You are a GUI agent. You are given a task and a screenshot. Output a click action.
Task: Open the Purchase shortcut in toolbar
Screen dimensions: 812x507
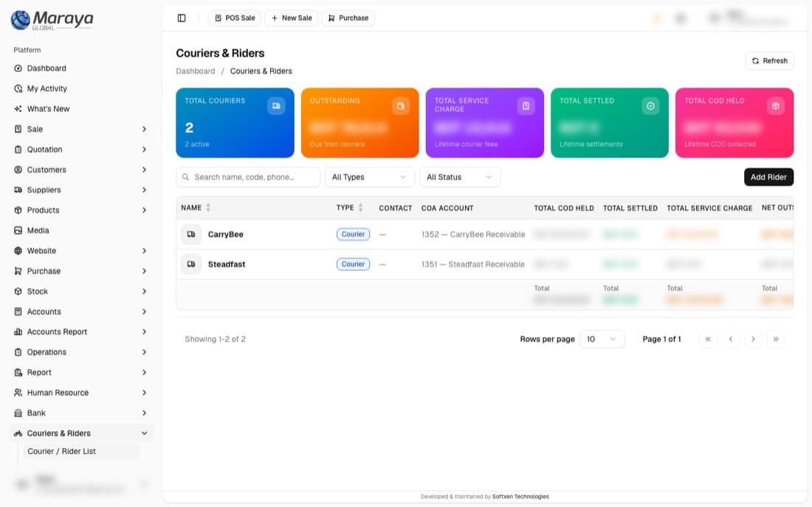[x=348, y=18]
